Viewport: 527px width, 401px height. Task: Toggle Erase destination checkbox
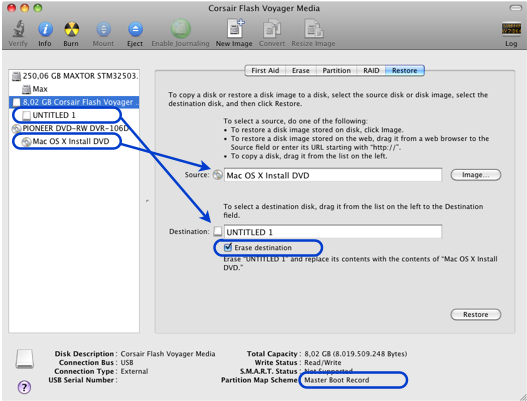tap(228, 247)
